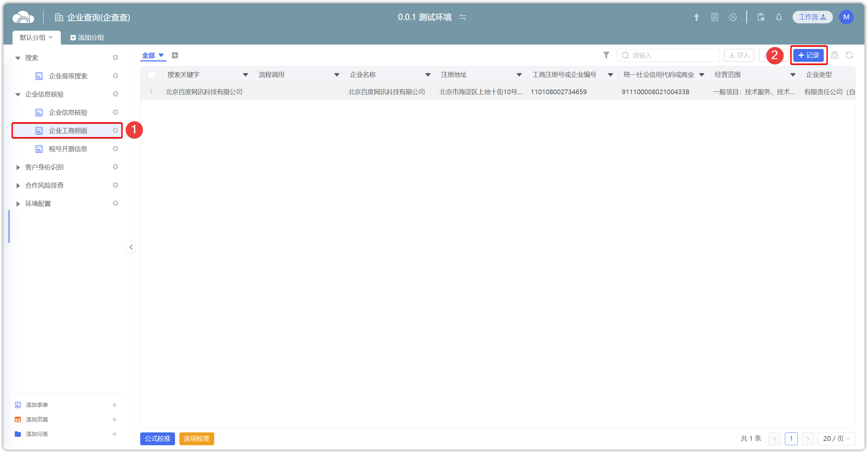
Task: Click the refresh icon in toolbar
Action: click(x=849, y=55)
